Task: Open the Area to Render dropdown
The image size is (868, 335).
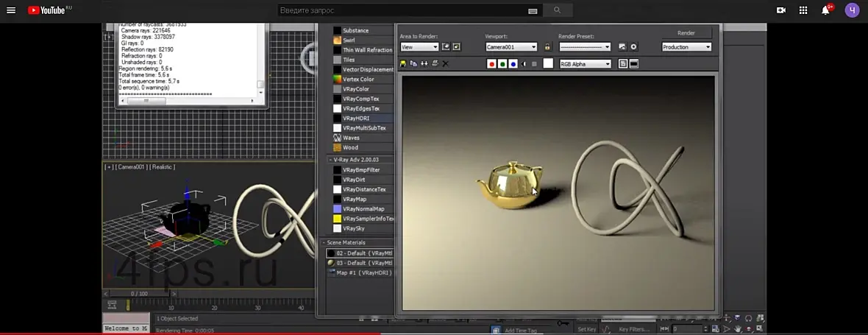Action: [x=419, y=47]
